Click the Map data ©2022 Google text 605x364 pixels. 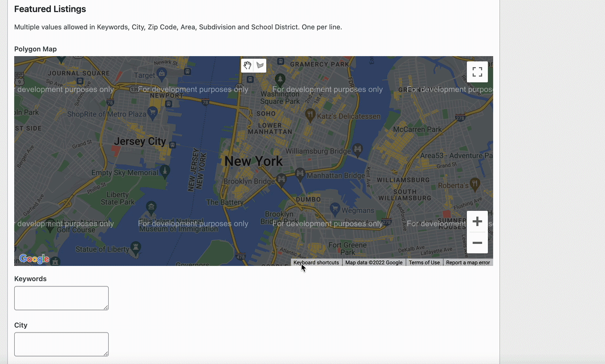pyautogui.click(x=373, y=263)
